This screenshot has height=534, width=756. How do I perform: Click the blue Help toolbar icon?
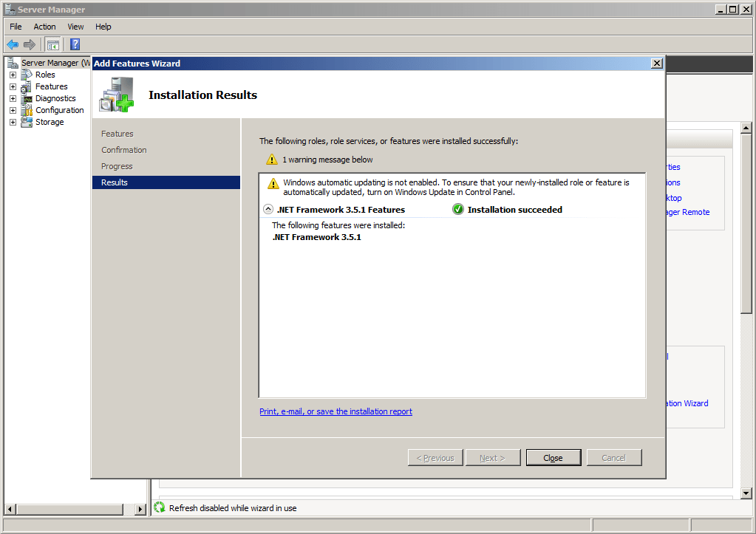[x=75, y=44]
